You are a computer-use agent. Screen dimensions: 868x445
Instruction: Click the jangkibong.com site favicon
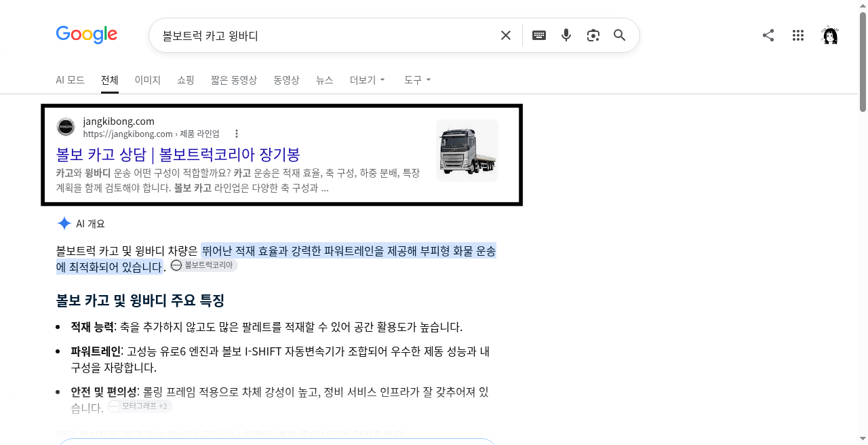(66, 127)
